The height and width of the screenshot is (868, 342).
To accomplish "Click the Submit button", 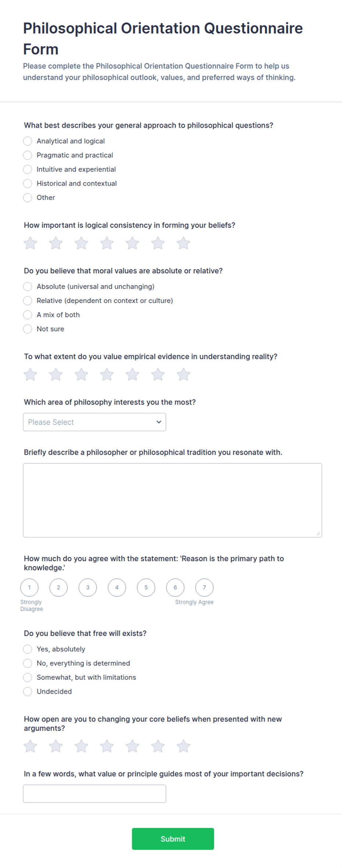I will 173,839.
